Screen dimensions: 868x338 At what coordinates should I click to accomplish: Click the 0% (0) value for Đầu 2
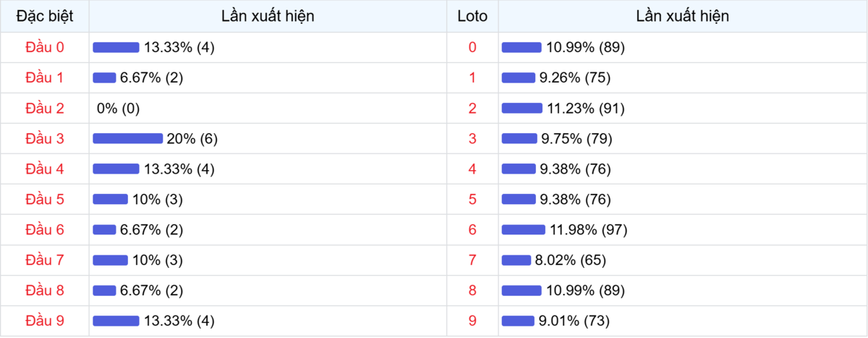pos(118,108)
